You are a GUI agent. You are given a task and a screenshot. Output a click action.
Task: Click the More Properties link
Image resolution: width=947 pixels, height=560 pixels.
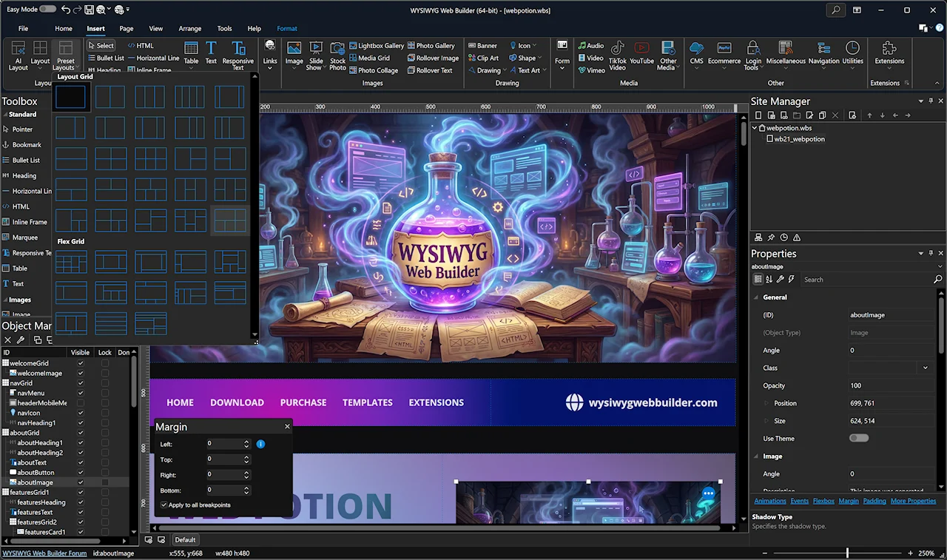(x=913, y=501)
